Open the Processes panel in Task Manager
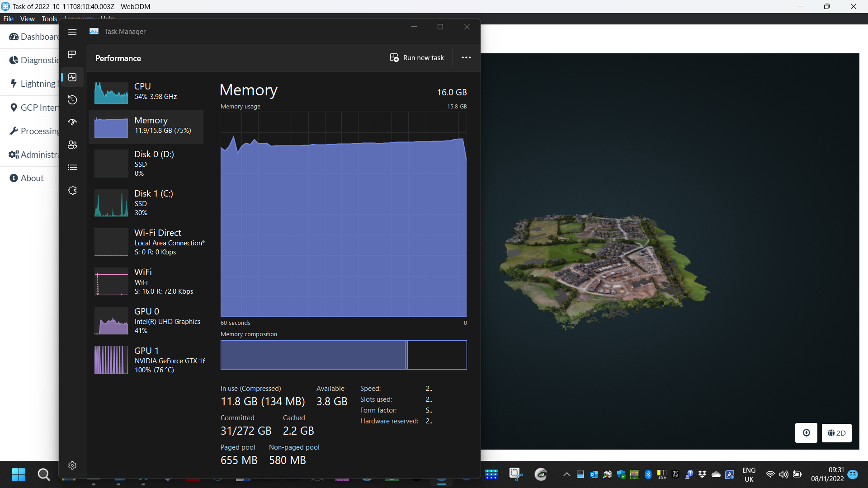Screen dimensions: 868x488 (x=72, y=54)
